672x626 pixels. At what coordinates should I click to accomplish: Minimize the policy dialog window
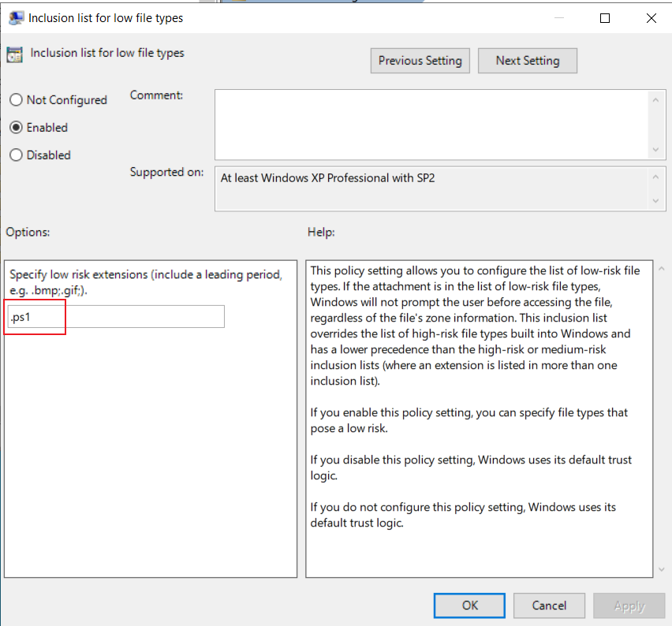pyautogui.click(x=559, y=18)
